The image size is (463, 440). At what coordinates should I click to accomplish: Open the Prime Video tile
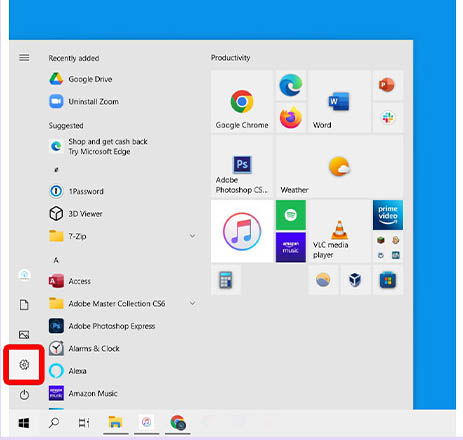[388, 215]
